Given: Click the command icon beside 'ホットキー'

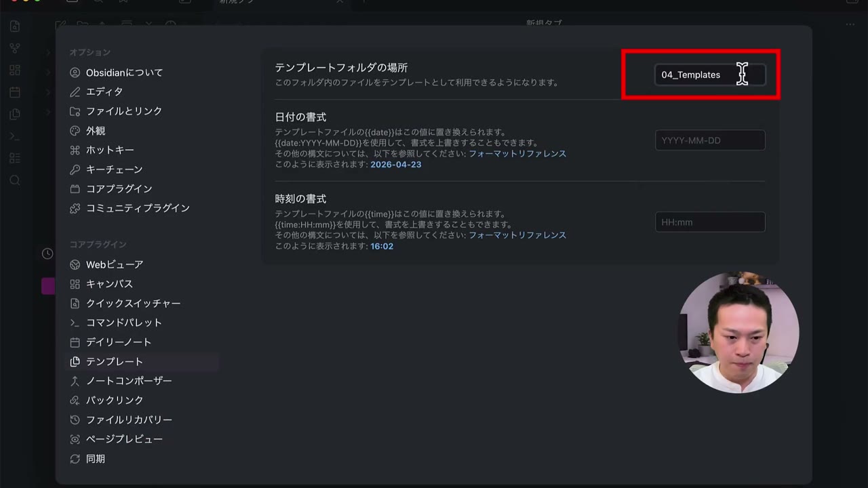Looking at the screenshot, I should tap(75, 150).
